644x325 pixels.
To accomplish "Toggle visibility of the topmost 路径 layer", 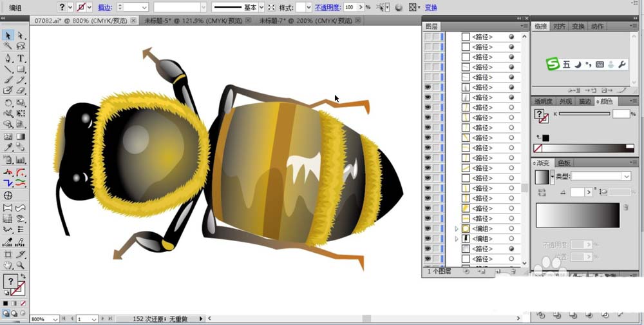I will click(x=428, y=37).
